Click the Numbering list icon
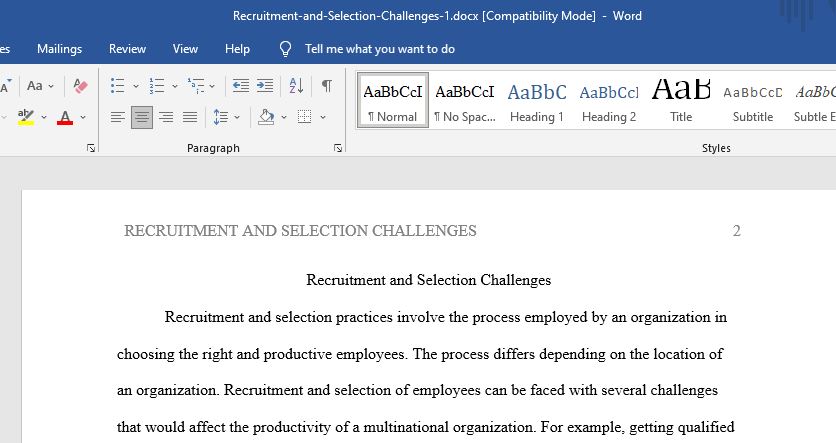This screenshot has width=836, height=443. tap(157, 86)
